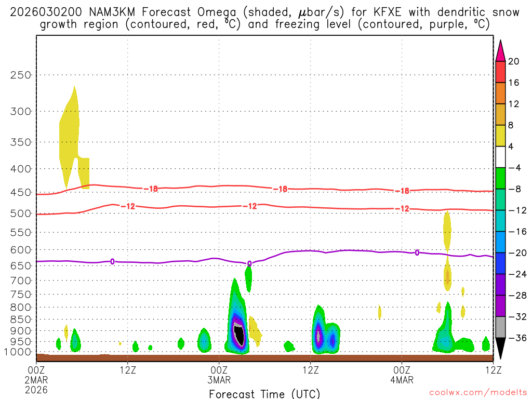Screen dimensions: 532x399
Task: Select the '1000' pressure level label
Action: pyautogui.click(x=18, y=352)
